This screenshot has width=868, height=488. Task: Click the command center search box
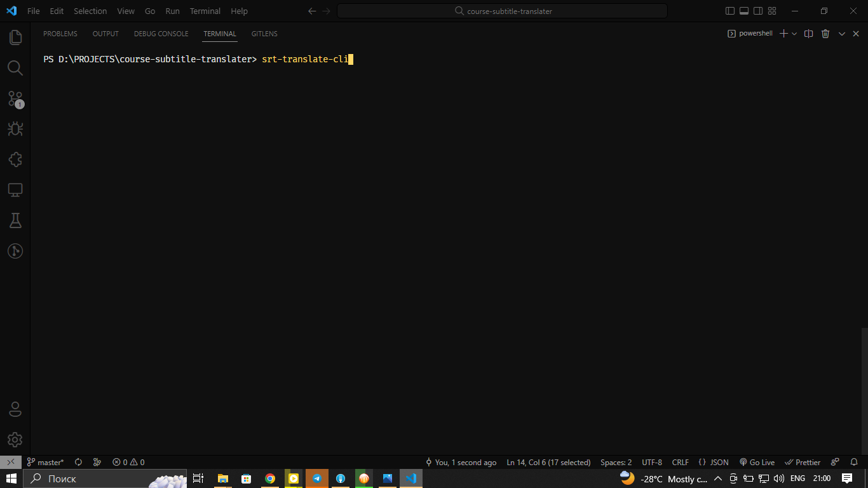tap(502, 11)
